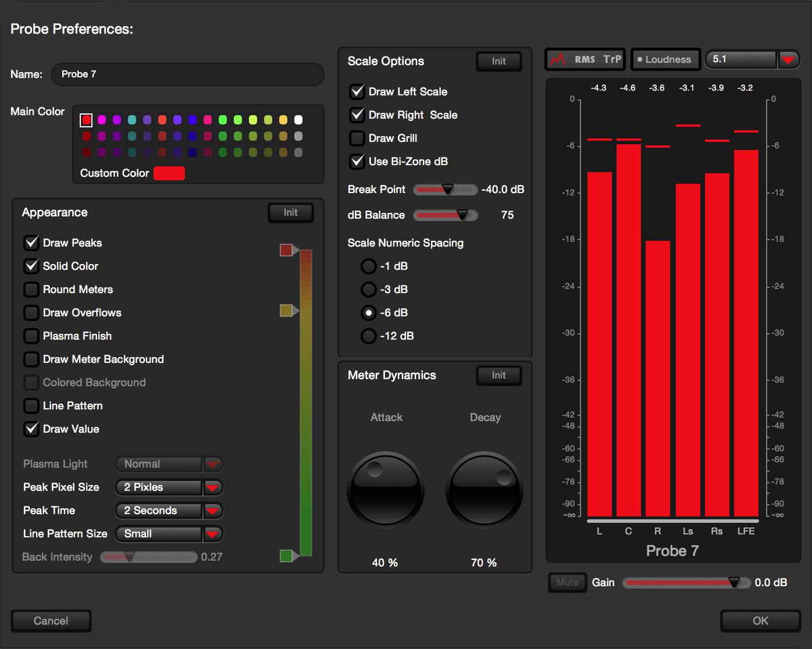Click the RMS TrP meter mode button
Viewport: 812px width, 649px height.
[x=585, y=59]
